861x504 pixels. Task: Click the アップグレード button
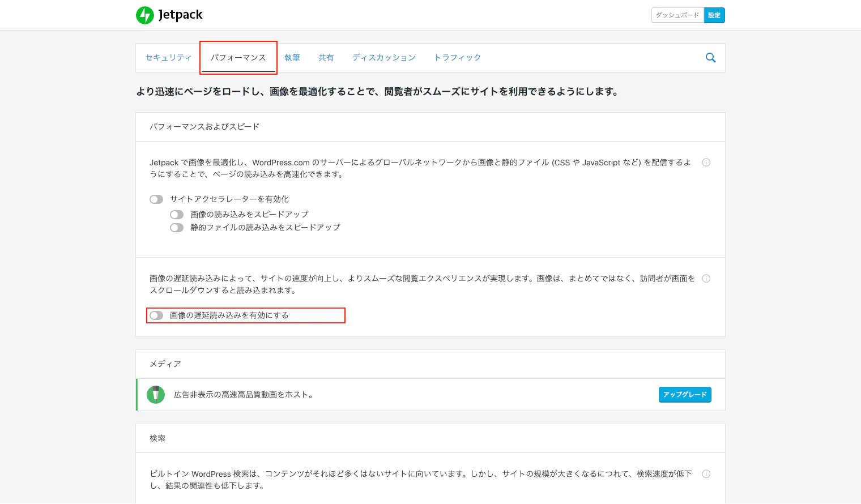pyautogui.click(x=685, y=395)
